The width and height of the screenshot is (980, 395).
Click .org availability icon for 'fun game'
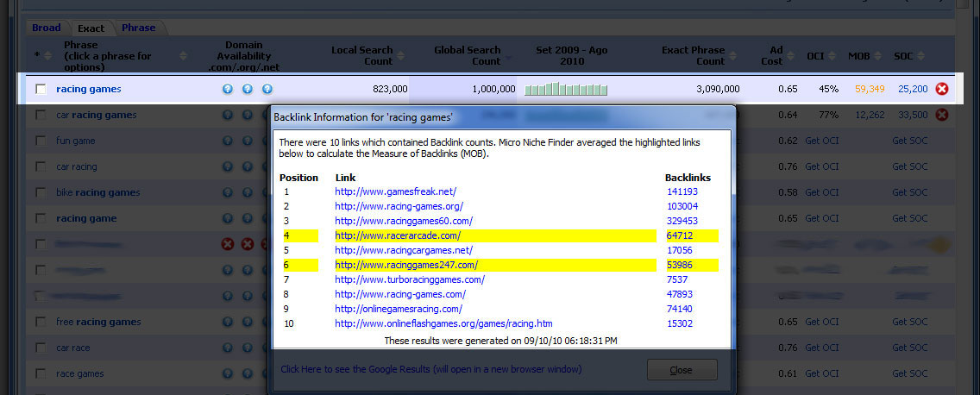[x=248, y=141]
